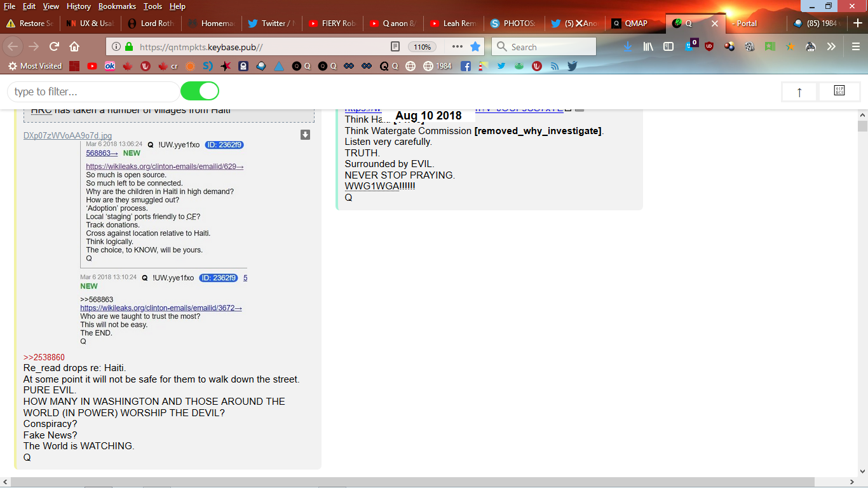Click the type to filter input field

[x=93, y=91]
